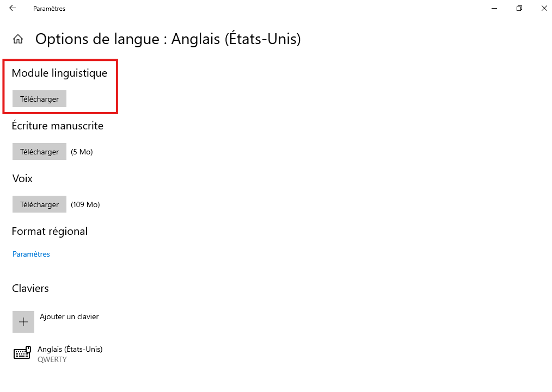The image size is (552, 392).
Task: Go back using the back arrow
Action: 13,8
